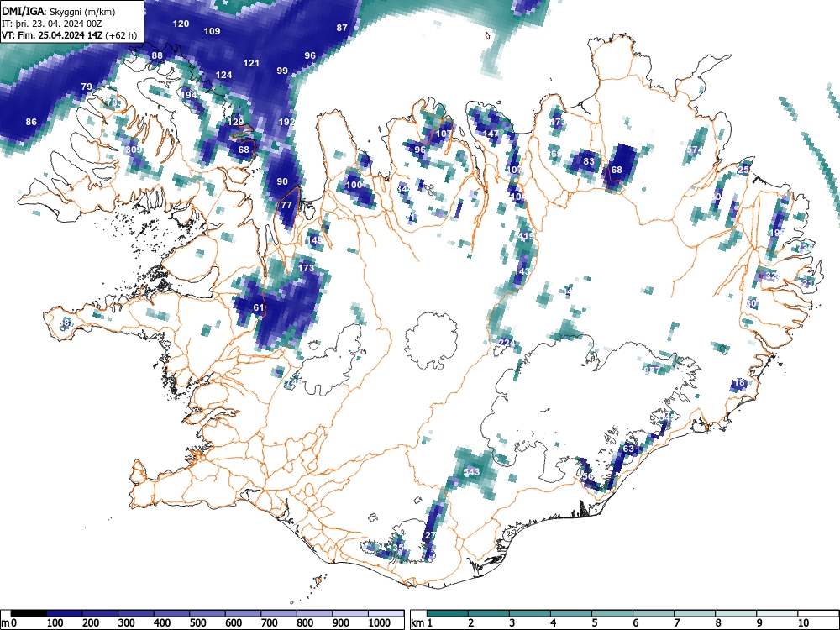Click the visibility value 147
This screenshot has height=630, width=840.
pos(491,134)
